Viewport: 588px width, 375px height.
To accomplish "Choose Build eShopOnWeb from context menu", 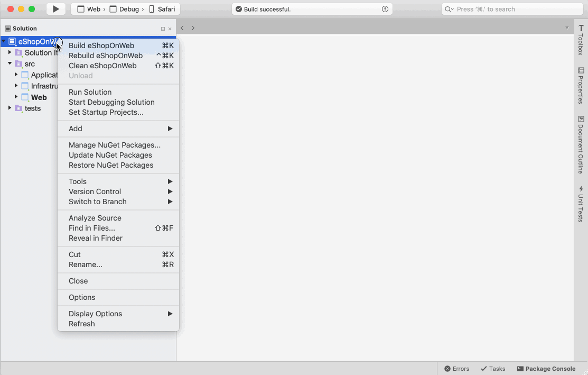I will [118, 45].
